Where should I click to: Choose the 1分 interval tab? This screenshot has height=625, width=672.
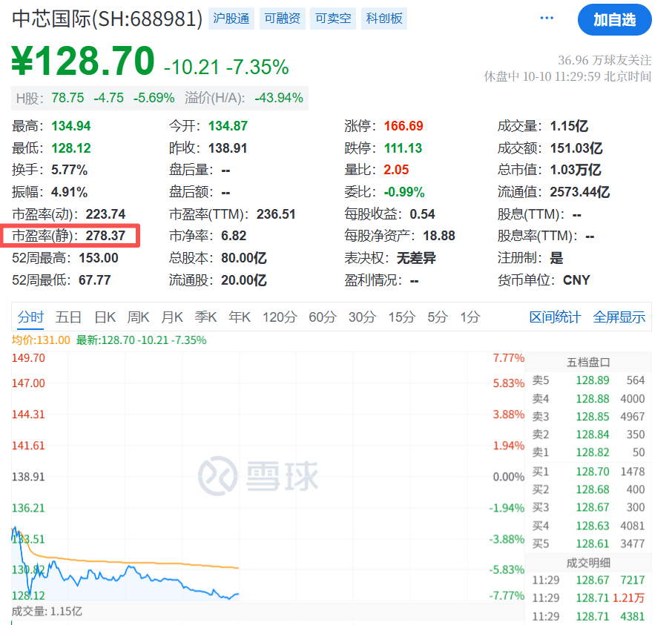(470, 317)
